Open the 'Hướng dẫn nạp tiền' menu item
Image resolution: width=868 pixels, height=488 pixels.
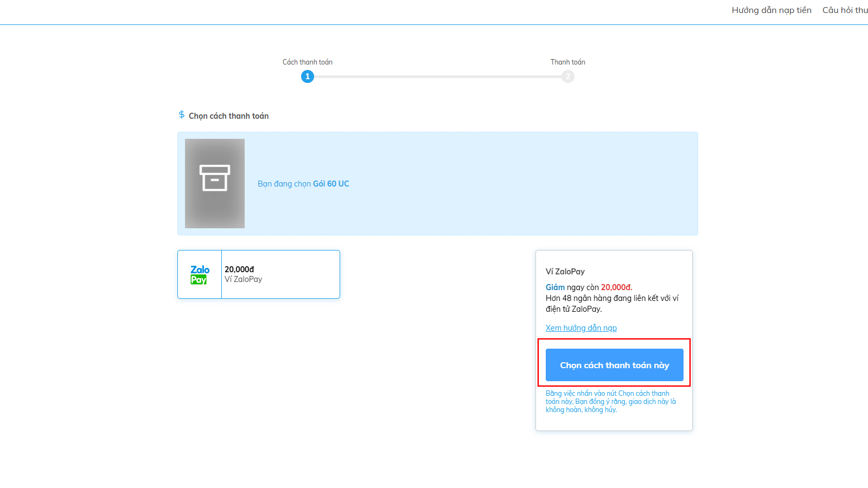pyautogui.click(x=771, y=10)
